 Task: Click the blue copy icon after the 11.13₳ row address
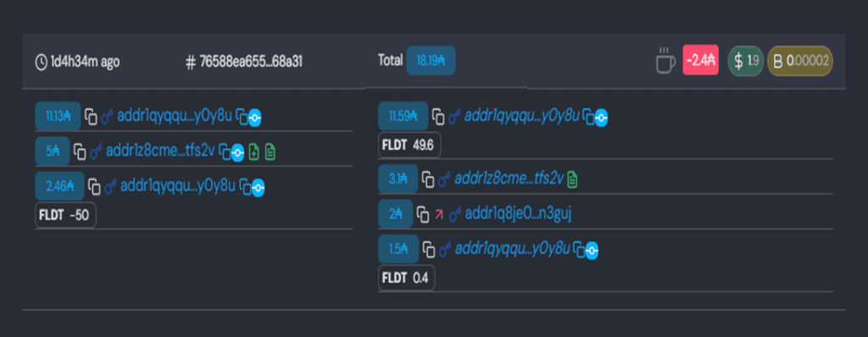point(242,116)
